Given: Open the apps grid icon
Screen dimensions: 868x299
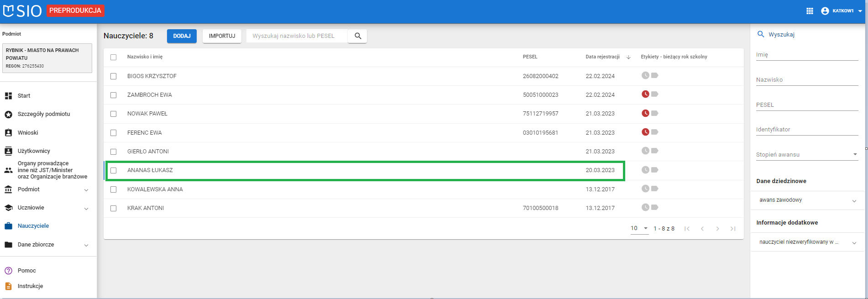Looking at the screenshot, I should pos(810,11).
